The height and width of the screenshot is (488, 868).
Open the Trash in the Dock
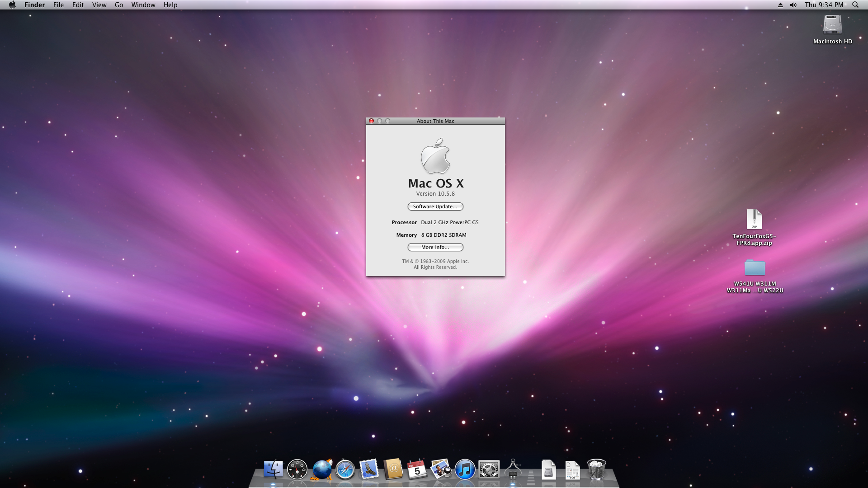(x=596, y=469)
